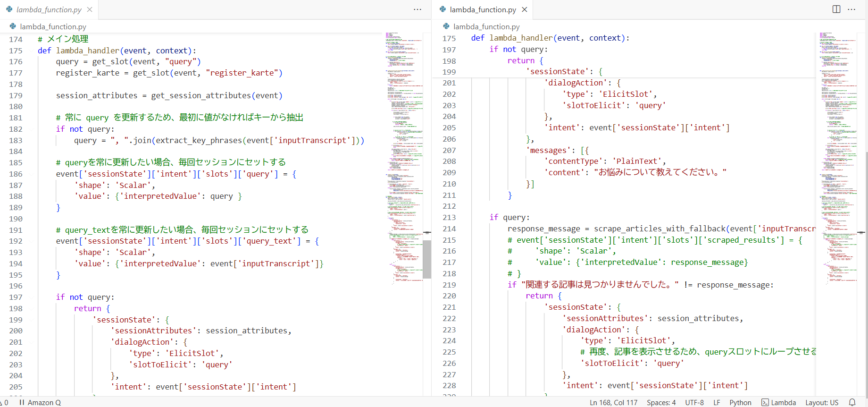Select the right lambda_function.py editor tab
This screenshot has width=868, height=407.
click(x=482, y=9)
